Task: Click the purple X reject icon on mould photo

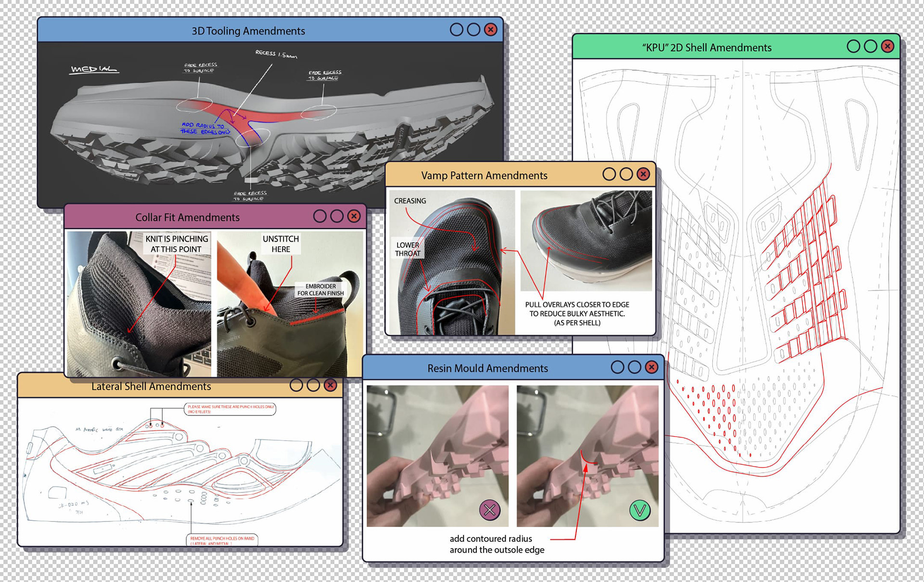Action: (490, 510)
